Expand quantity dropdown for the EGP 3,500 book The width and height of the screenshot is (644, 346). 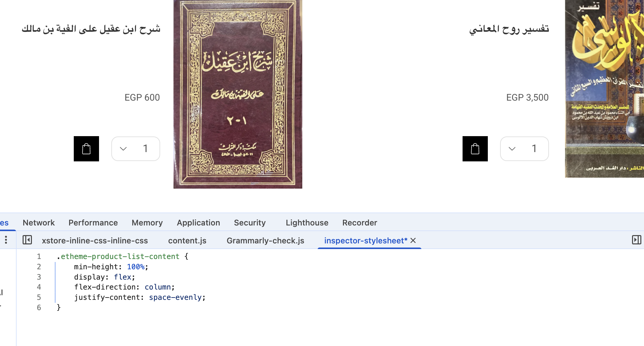coord(512,149)
